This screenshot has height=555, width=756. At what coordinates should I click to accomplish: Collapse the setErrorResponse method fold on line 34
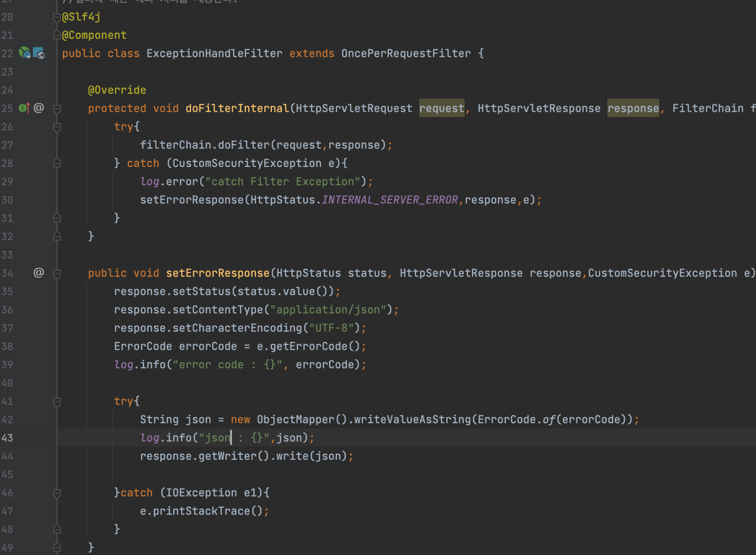tap(57, 273)
